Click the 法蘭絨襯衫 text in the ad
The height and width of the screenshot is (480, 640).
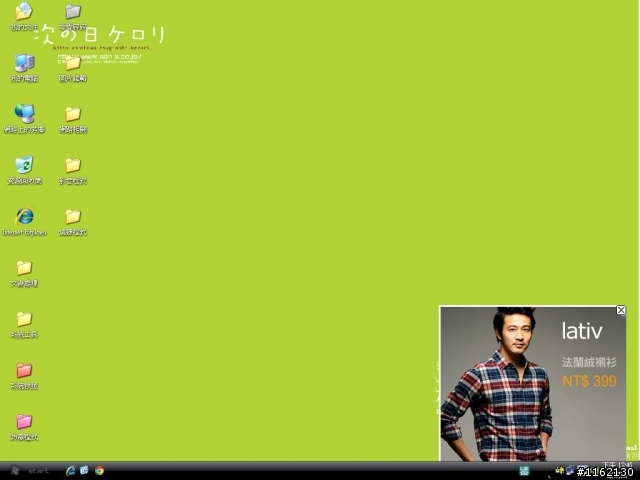[x=589, y=362]
